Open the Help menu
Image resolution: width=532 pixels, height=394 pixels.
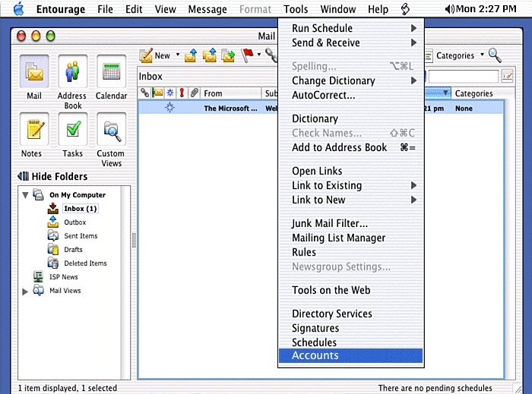tap(378, 9)
